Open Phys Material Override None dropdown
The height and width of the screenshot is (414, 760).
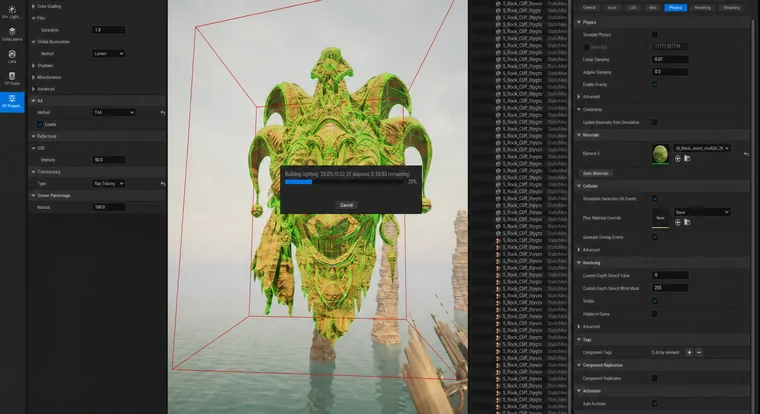click(x=702, y=212)
